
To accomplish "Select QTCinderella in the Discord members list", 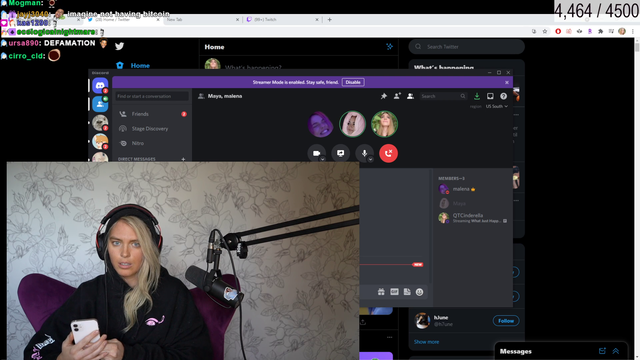I will tap(473, 218).
